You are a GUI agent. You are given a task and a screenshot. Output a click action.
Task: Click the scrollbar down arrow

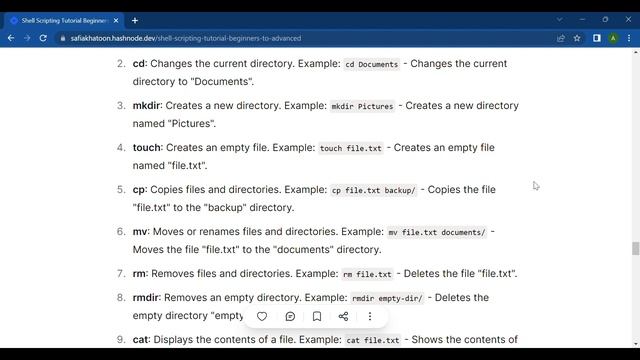tap(636, 344)
